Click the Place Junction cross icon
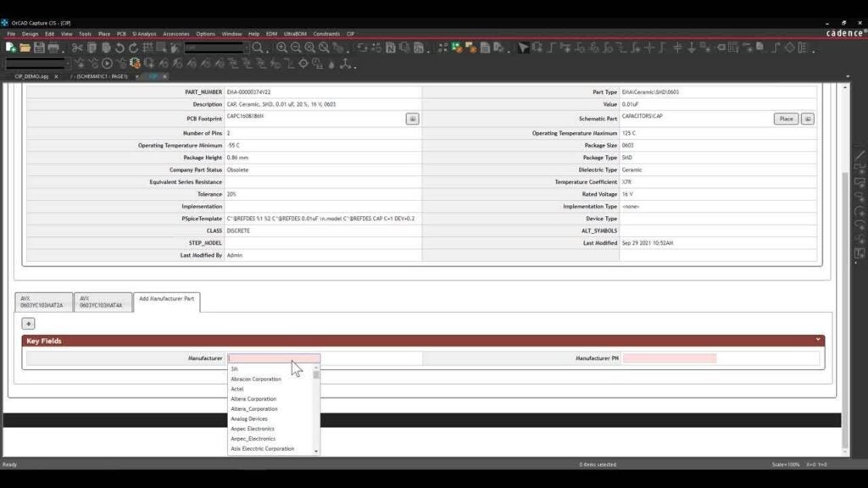Viewport: 868px width, 488px height. coord(648,48)
